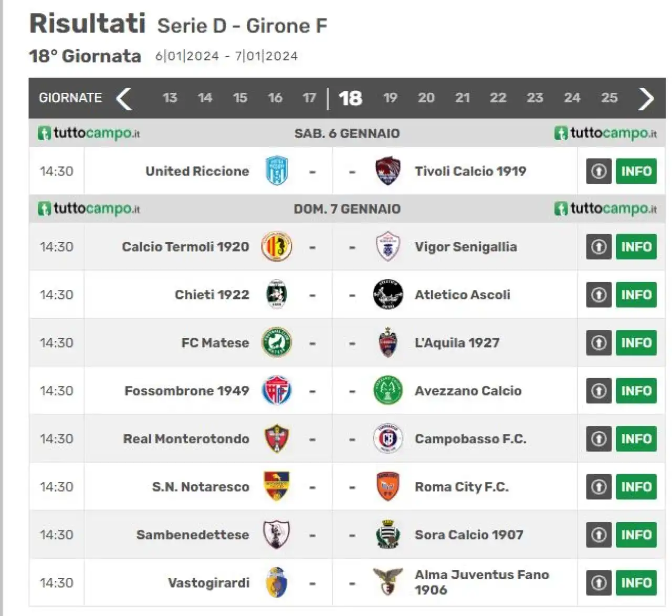Click the upload arrow icon on Vastogirardi row
Image resolution: width=672 pixels, height=616 pixels.
click(x=599, y=583)
